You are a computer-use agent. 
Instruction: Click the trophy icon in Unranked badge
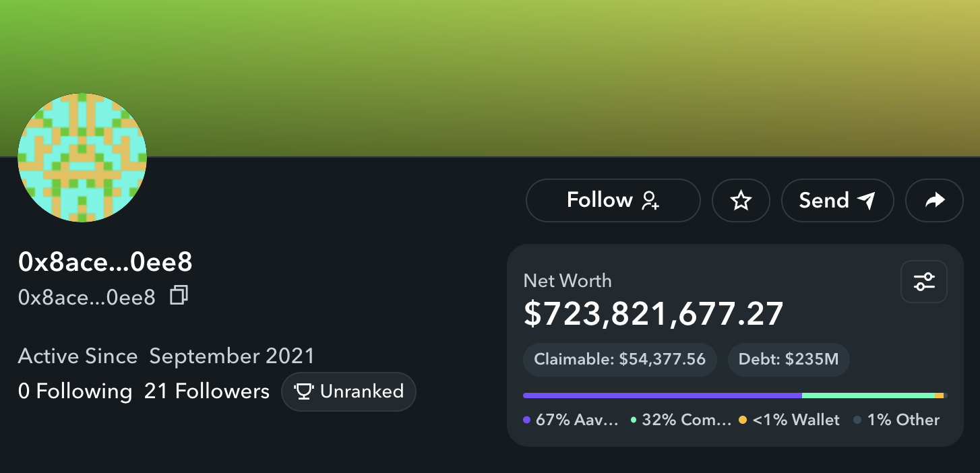coord(303,391)
